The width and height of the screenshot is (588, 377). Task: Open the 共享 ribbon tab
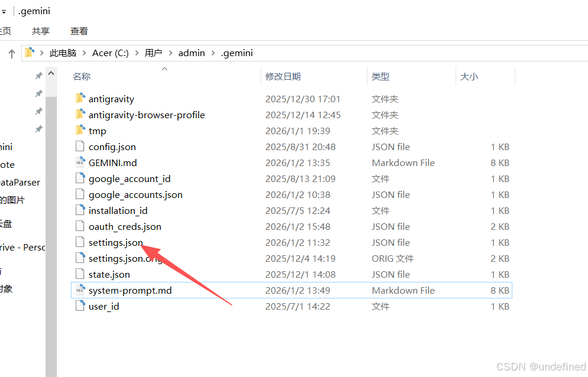coord(41,31)
